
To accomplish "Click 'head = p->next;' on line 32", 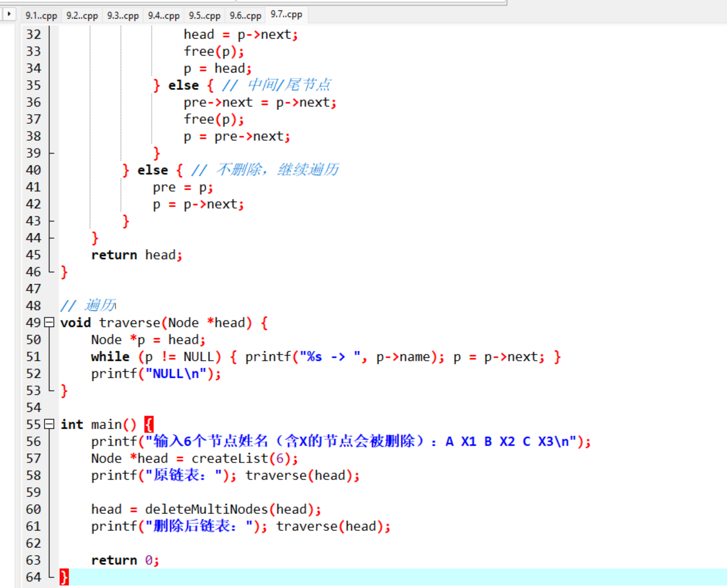I will pyautogui.click(x=241, y=34).
